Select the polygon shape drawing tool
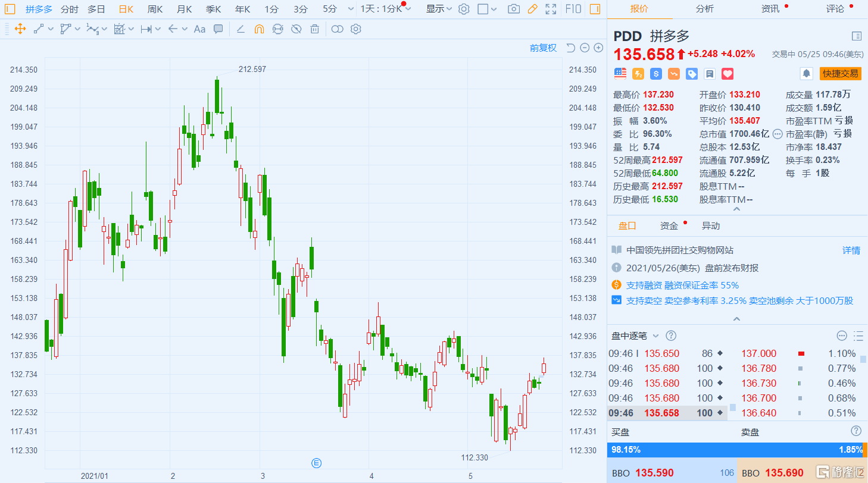The width and height of the screenshot is (868, 483). coord(65,29)
